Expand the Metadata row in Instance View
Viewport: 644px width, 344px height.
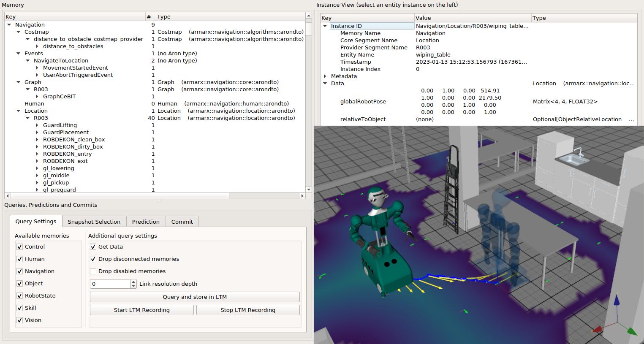click(325, 76)
